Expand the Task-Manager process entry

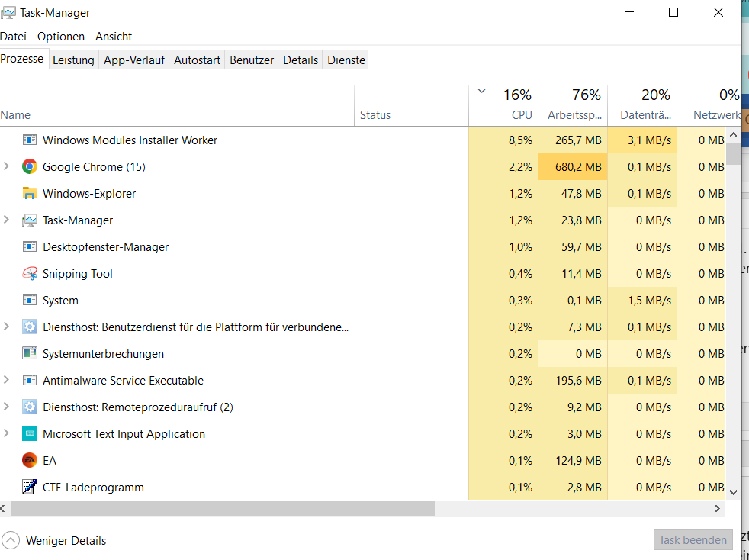coord(6,220)
